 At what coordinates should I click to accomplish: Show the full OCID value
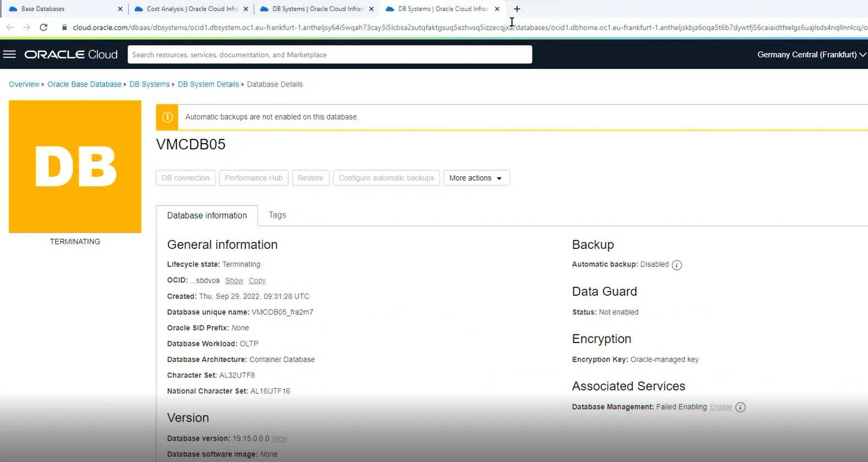[x=234, y=281]
